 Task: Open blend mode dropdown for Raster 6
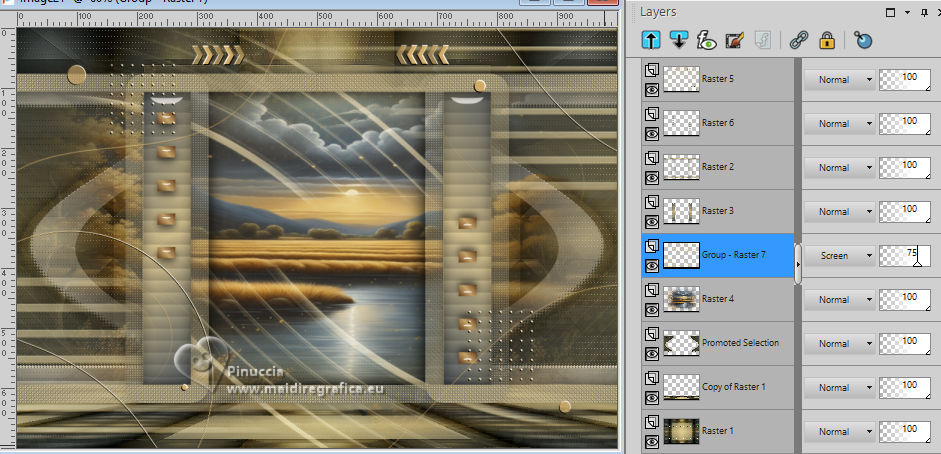coord(839,124)
